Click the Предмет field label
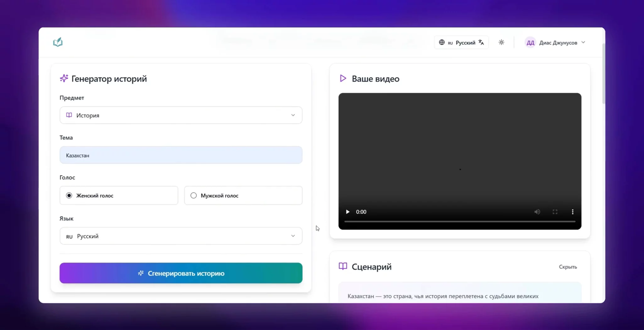Viewport: 644px width, 330px height. pyautogui.click(x=72, y=98)
